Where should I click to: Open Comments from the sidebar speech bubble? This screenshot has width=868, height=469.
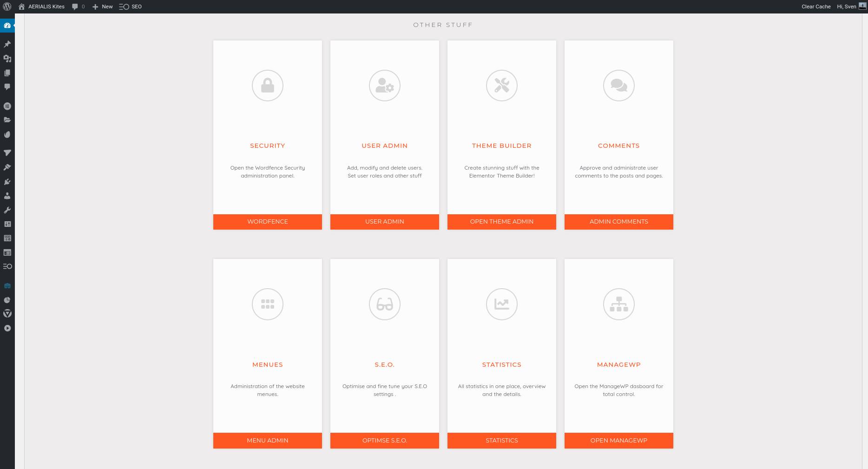(7, 87)
